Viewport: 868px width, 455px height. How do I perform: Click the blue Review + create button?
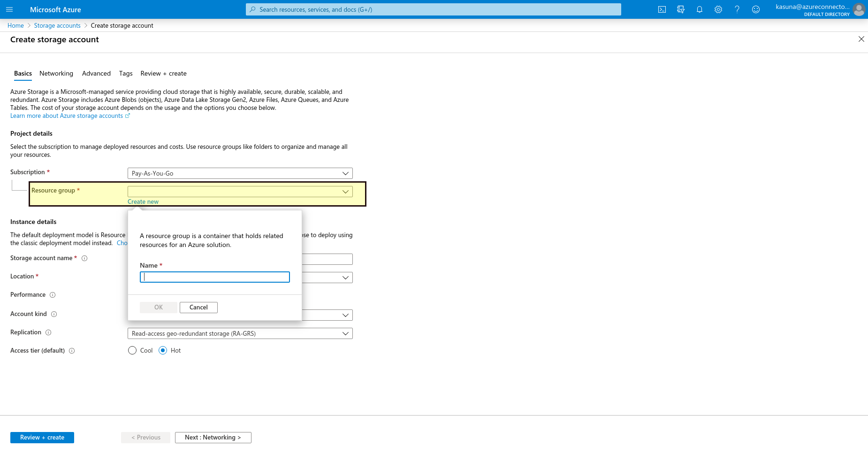(42, 438)
